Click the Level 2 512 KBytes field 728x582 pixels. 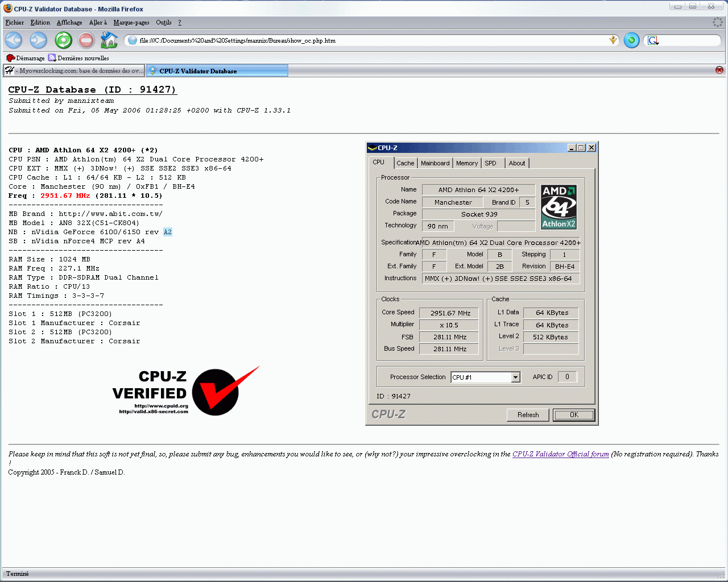tap(551, 337)
